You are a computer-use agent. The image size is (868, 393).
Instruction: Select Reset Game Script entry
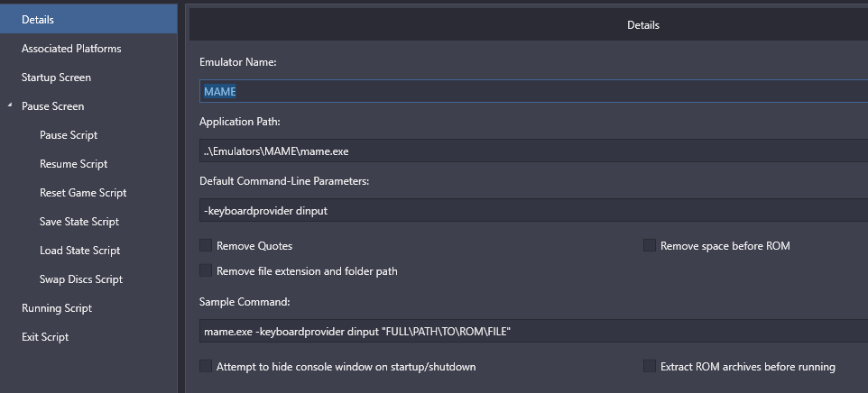tap(83, 193)
